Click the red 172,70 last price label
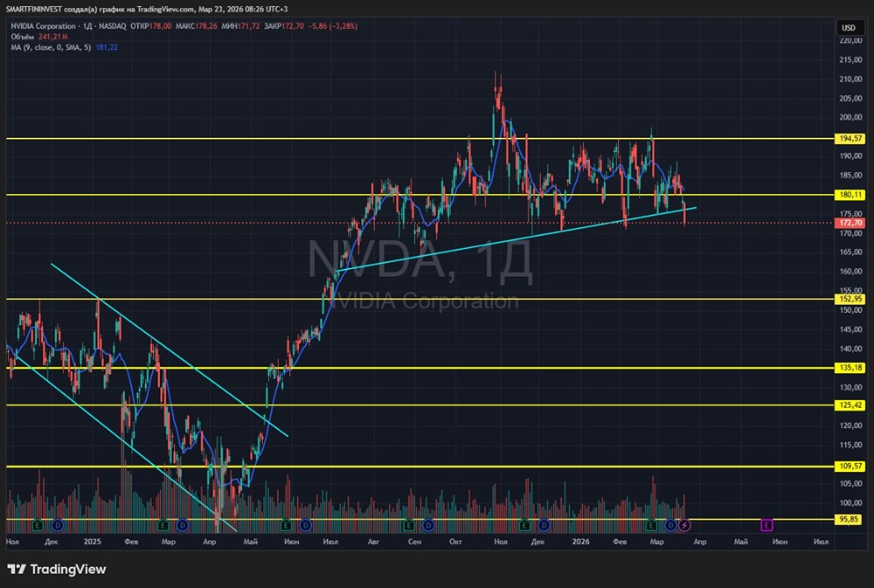Screen dimensions: 874x588 click(x=849, y=223)
